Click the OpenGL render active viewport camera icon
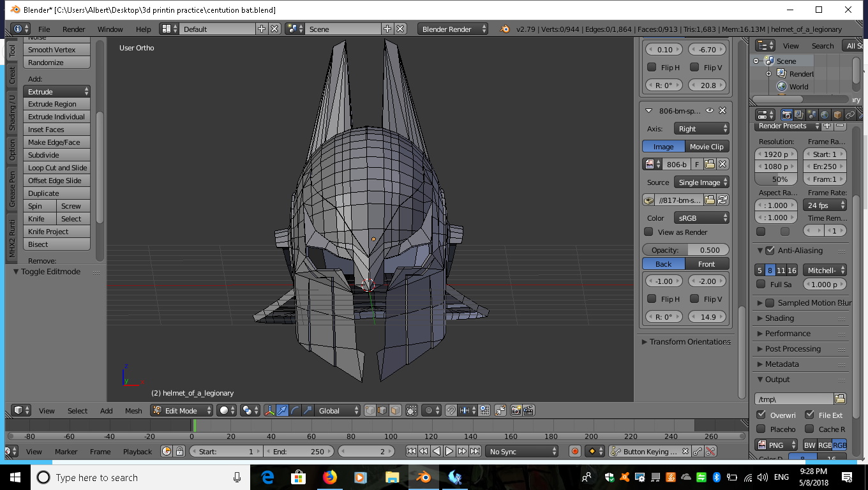Viewport: 868px width, 490px height. (516, 410)
